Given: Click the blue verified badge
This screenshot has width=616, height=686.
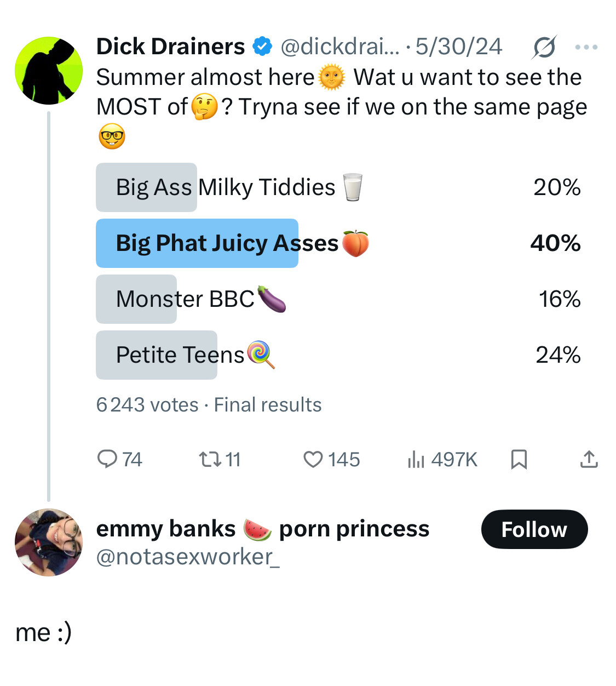Looking at the screenshot, I should point(262,47).
